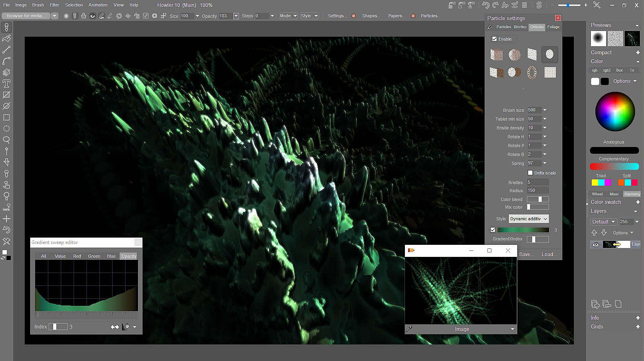
Task: Click the eye icon in top toolbar
Action: (93, 16)
